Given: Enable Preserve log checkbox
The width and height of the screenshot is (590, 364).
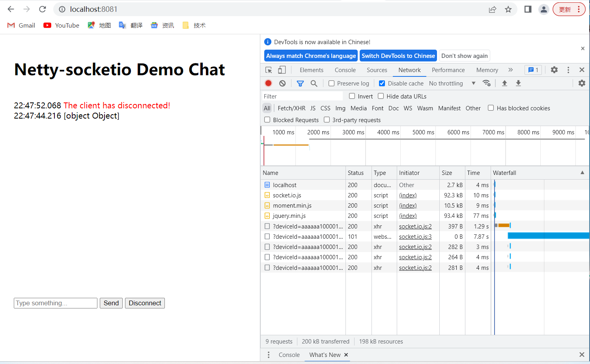Looking at the screenshot, I should click(332, 83).
